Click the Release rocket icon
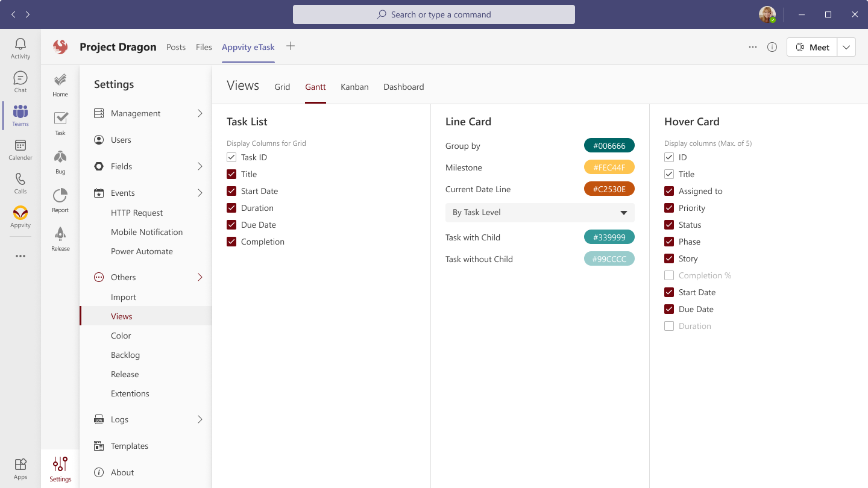This screenshot has width=868, height=488. [60, 235]
